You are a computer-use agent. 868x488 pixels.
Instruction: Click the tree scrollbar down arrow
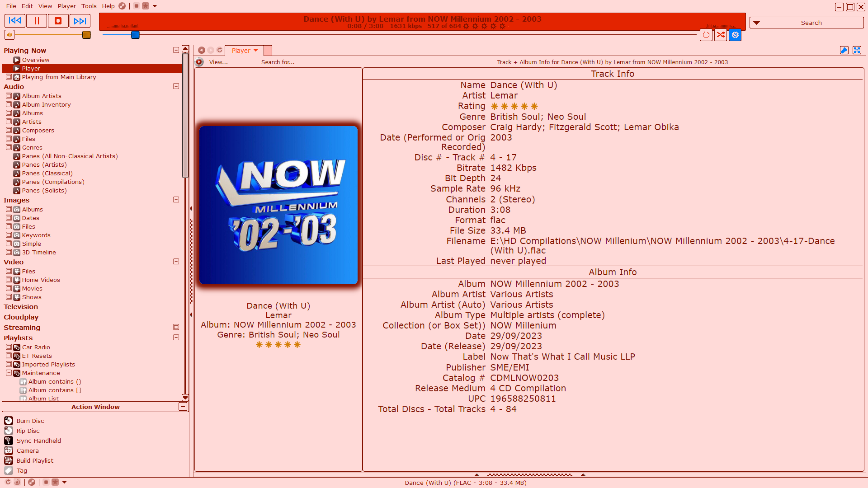[x=185, y=398]
